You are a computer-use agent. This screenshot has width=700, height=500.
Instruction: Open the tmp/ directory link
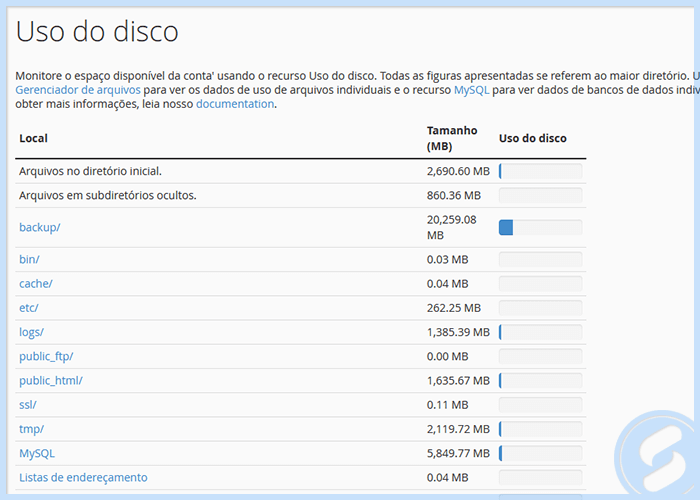click(31, 429)
